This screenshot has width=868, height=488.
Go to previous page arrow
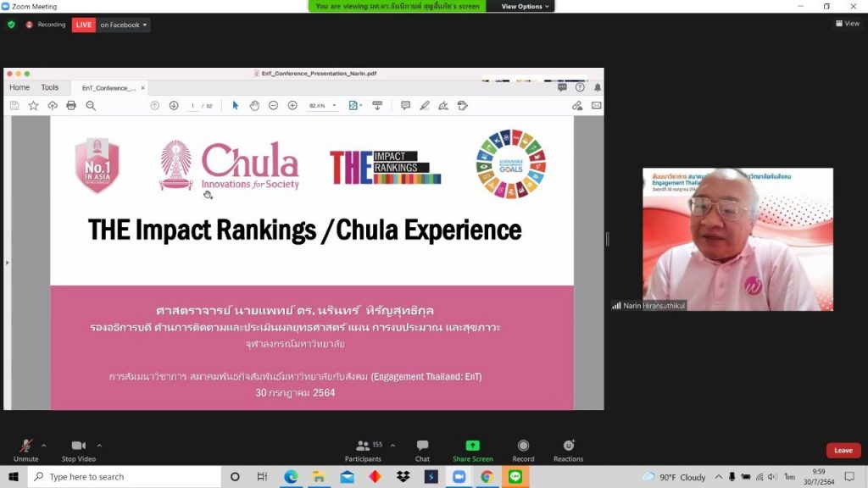155,106
